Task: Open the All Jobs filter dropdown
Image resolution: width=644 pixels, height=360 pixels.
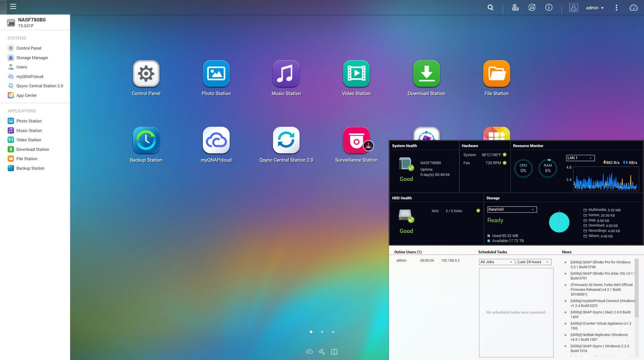Action: 497,262
